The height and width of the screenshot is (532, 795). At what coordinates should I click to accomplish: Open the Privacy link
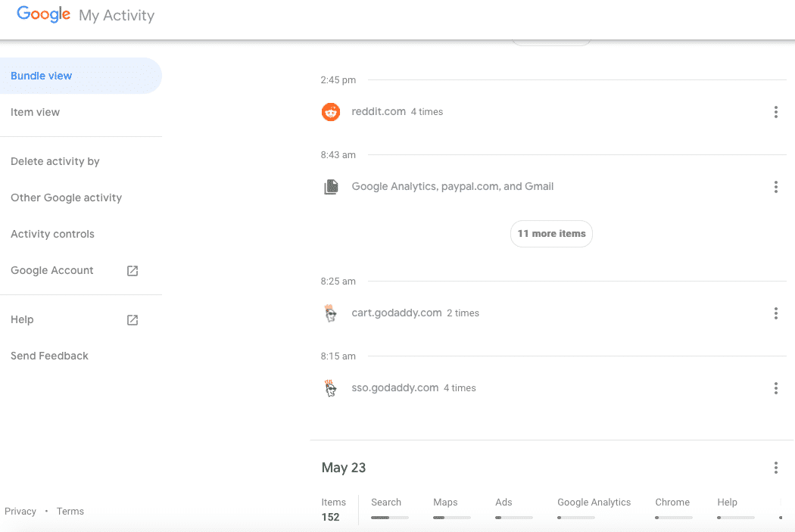pyautogui.click(x=20, y=512)
